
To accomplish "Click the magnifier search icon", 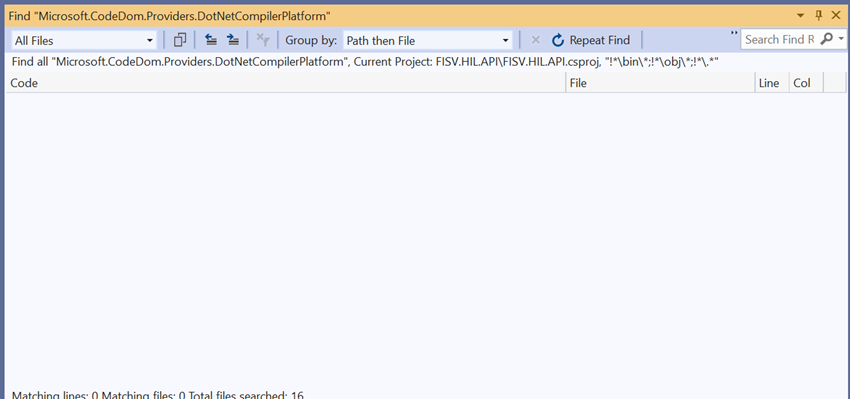I will pyautogui.click(x=827, y=39).
